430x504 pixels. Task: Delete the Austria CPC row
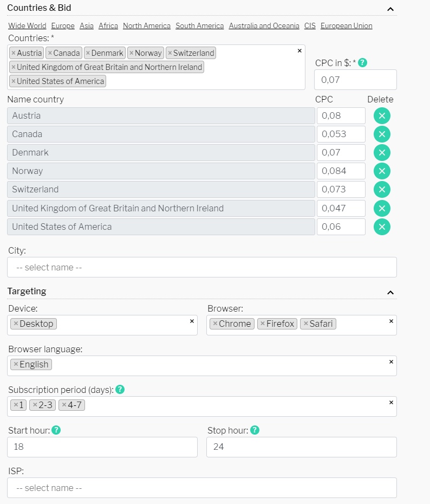382,116
